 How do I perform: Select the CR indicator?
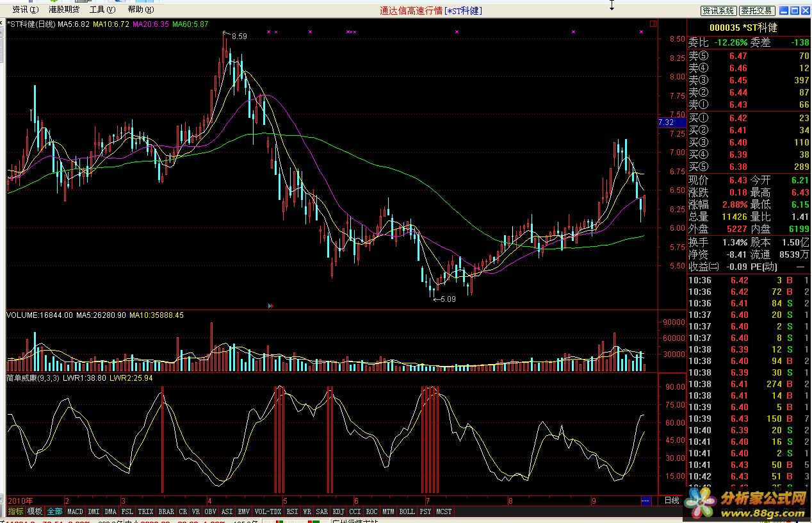183,511
